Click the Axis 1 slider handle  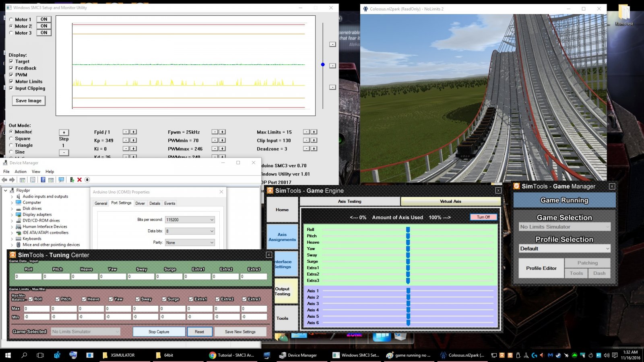[408, 291]
